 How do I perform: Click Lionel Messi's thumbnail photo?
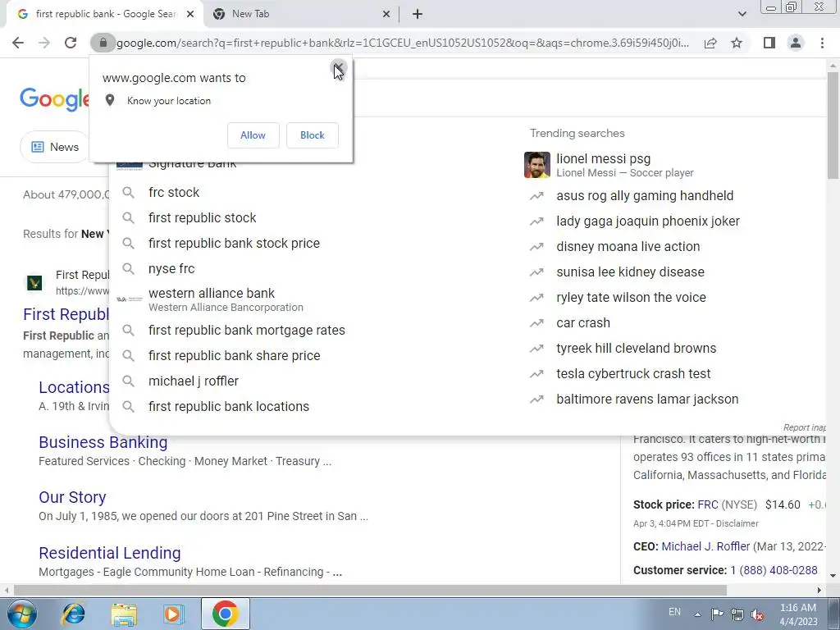[x=536, y=165]
